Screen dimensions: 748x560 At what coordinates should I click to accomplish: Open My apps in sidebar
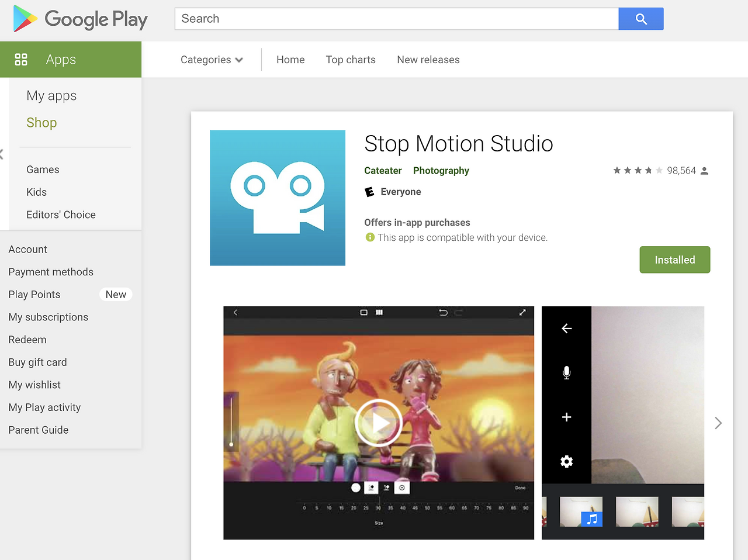51,95
